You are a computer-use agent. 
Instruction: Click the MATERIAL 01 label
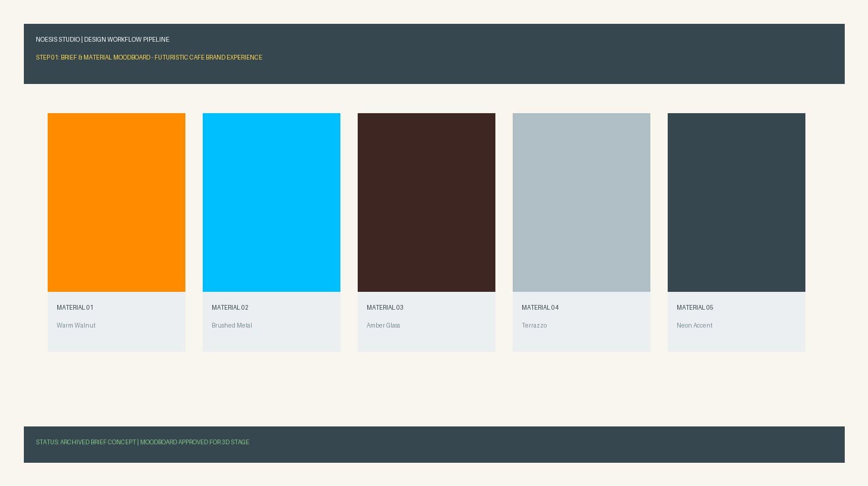(75, 307)
